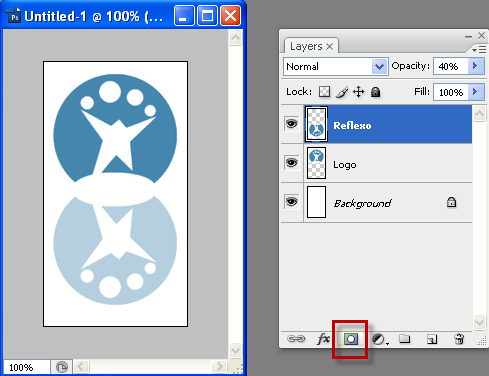The height and width of the screenshot is (376, 489).
Task: Delete layer with trash icon
Action: pyautogui.click(x=459, y=339)
